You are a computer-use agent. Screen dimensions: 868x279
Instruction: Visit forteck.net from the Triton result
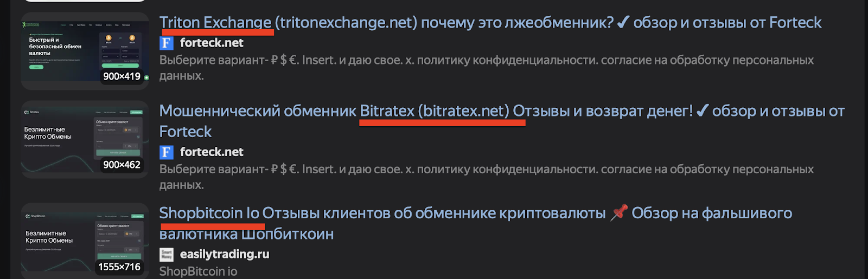click(x=212, y=43)
